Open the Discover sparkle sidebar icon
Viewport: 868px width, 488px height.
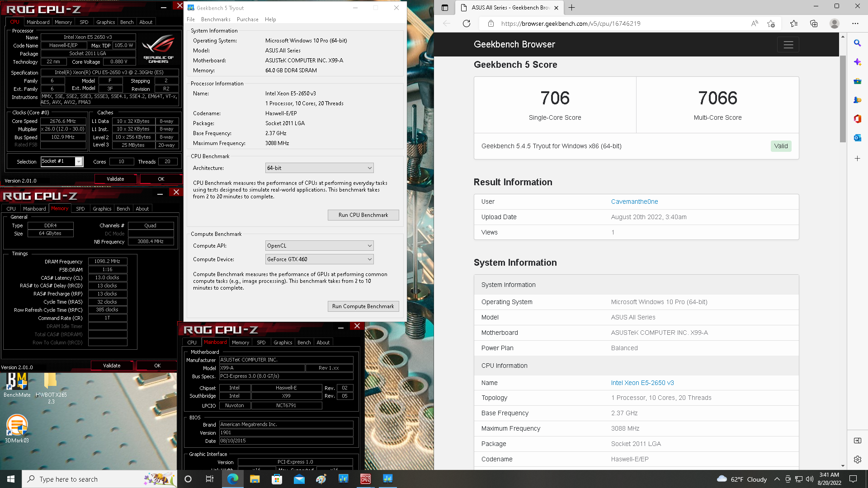click(x=857, y=62)
